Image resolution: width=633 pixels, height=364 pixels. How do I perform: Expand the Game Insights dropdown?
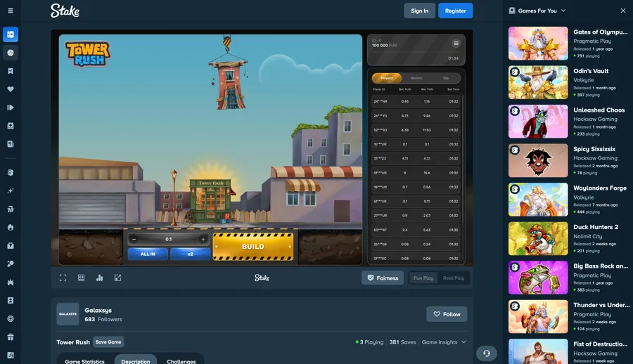tap(444, 342)
